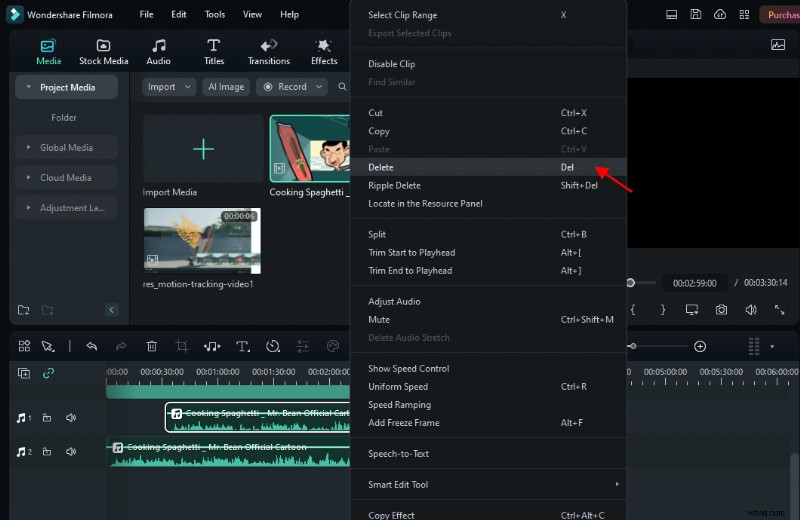Open the Edit menu
The image size is (800, 520).
click(179, 14)
